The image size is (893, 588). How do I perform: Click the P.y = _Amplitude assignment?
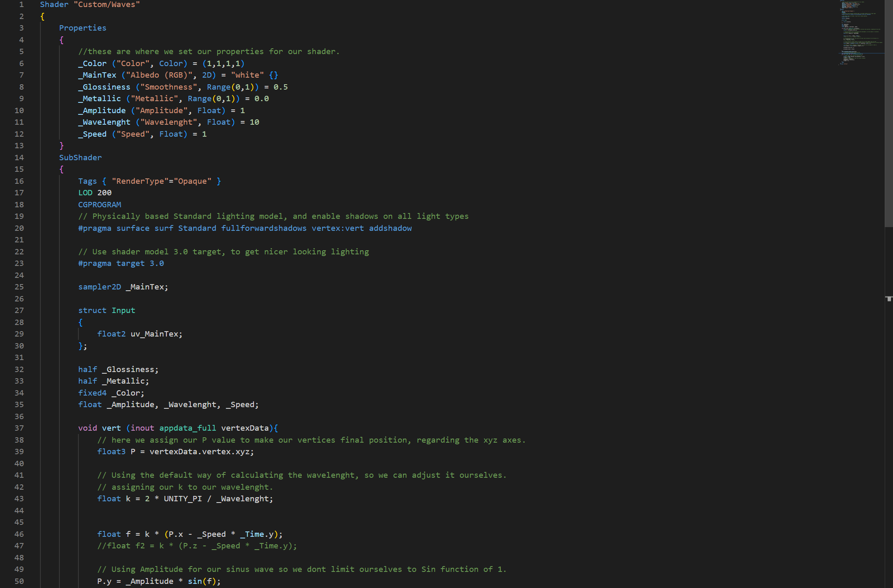pyautogui.click(x=136, y=581)
